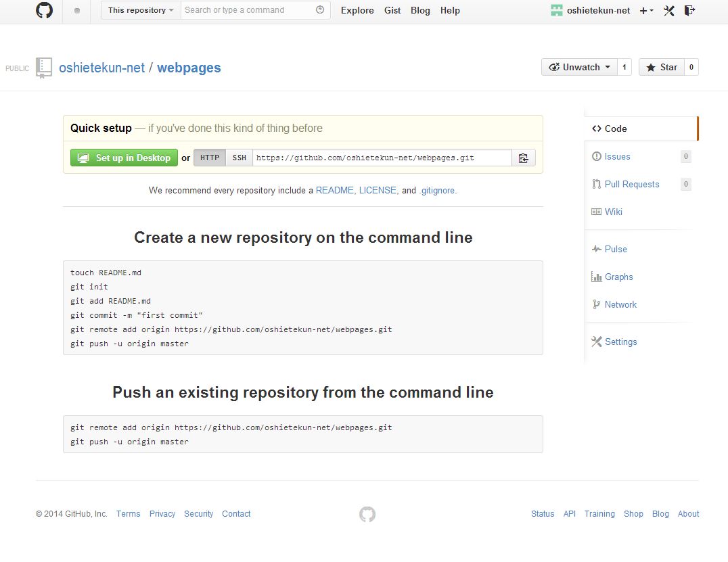Open Explore in the top navigation
The width and height of the screenshot is (728, 562).
tap(357, 10)
